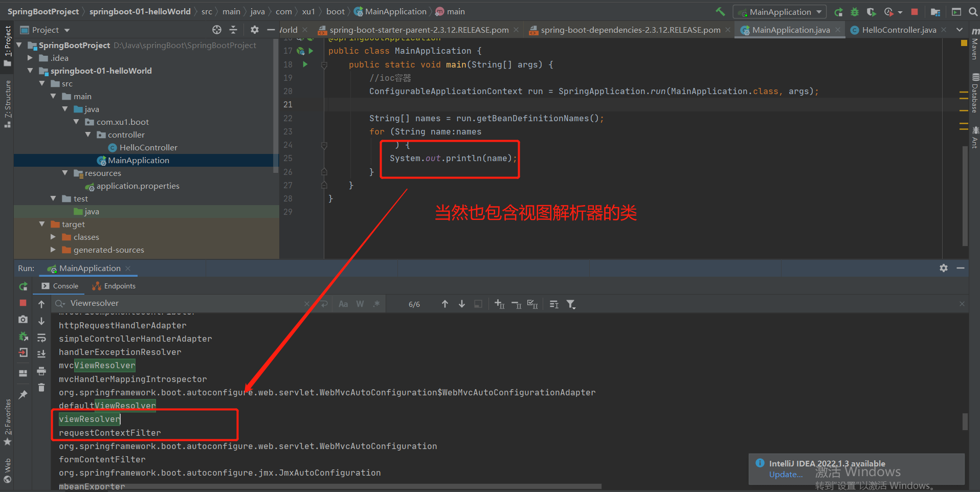980x492 pixels.
Task: Click the Stop icon in the Run panel
Action: 23,303
